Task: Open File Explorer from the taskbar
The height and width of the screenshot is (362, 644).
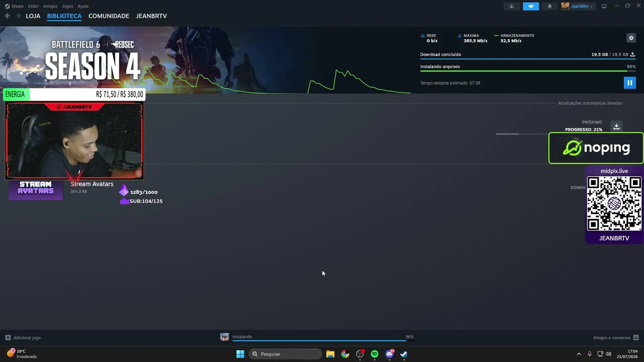Action: coord(330,354)
